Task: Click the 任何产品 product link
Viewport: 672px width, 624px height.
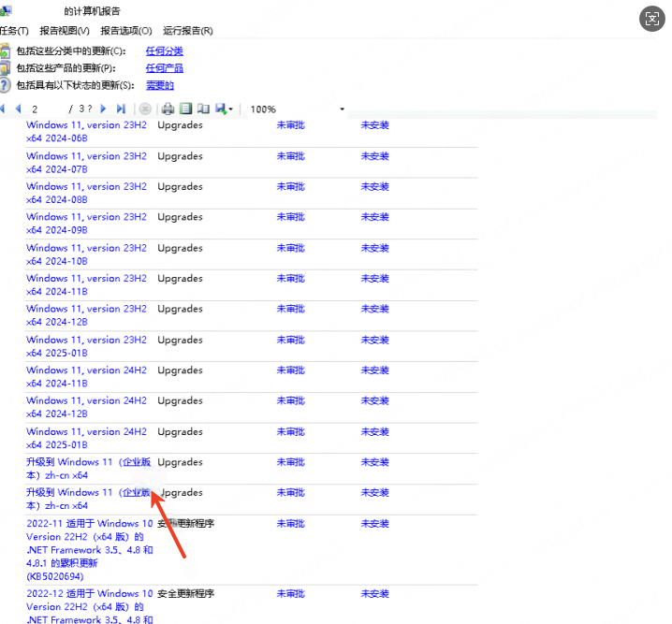Action: tap(165, 68)
